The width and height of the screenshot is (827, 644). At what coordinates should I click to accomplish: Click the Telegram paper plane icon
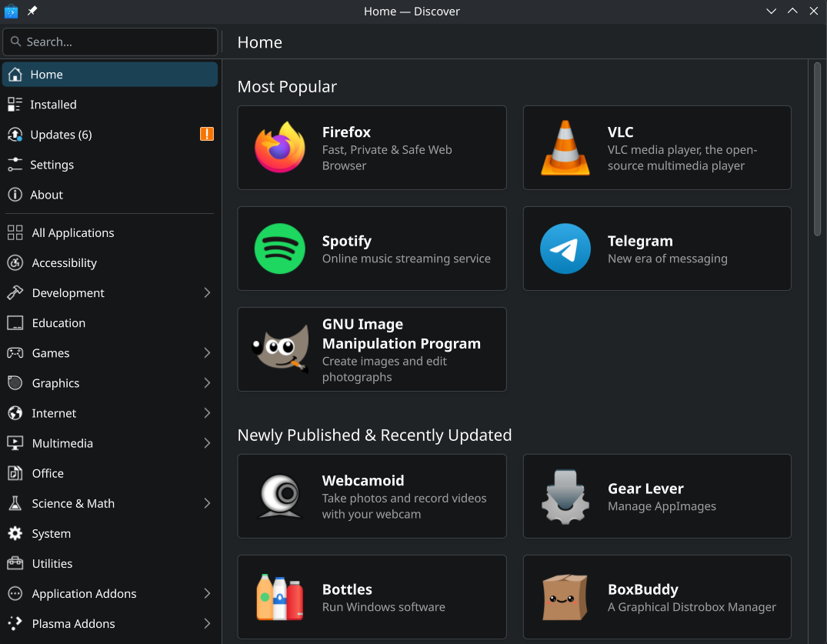tap(565, 249)
